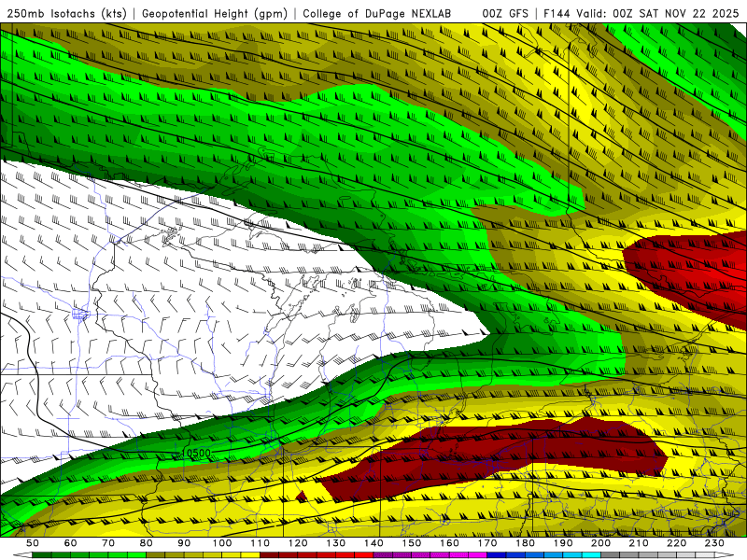Click the dark gray swatch right of 200
Image resolution: width=747 pixels, height=560 pixels.
click(611, 554)
